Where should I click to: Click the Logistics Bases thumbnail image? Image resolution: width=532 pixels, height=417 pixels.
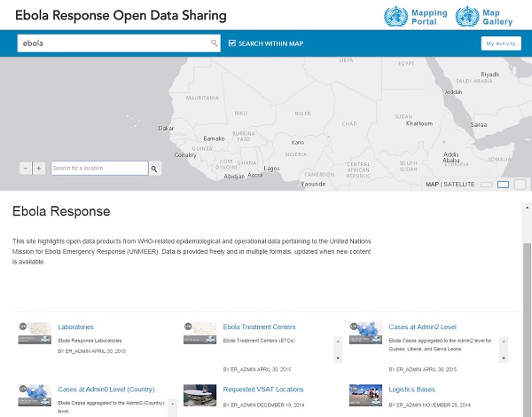(365, 394)
